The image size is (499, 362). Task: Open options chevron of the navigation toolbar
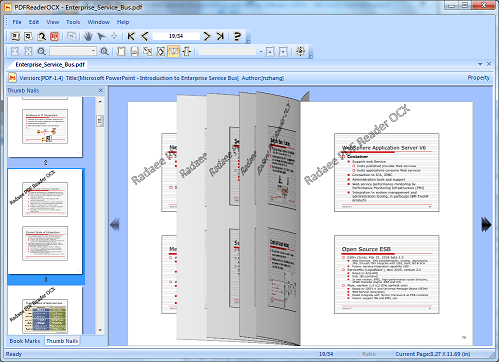[x=248, y=41]
